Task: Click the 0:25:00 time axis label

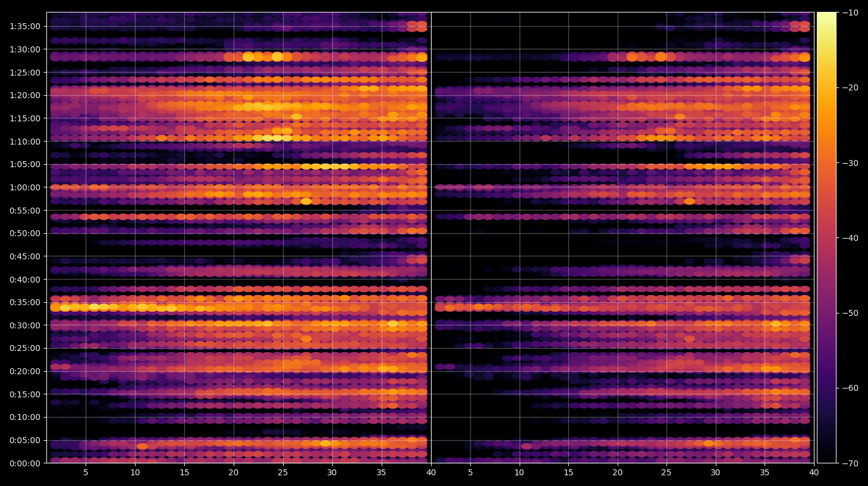Action: click(25, 348)
